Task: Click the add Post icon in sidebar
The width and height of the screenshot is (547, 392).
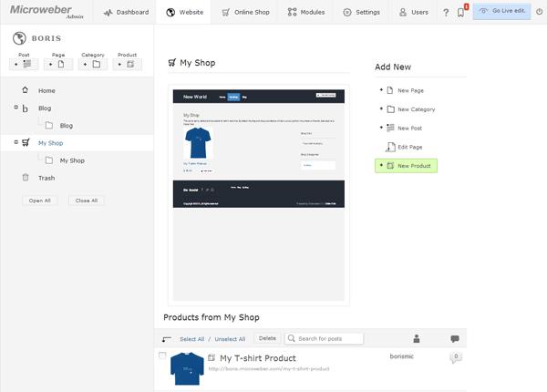Action: (24, 64)
